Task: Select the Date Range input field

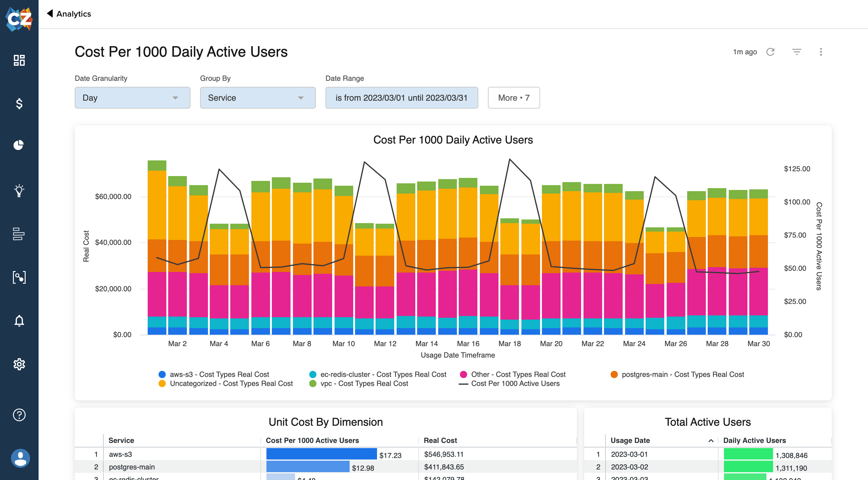Action: pyautogui.click(x=402, y=97)
